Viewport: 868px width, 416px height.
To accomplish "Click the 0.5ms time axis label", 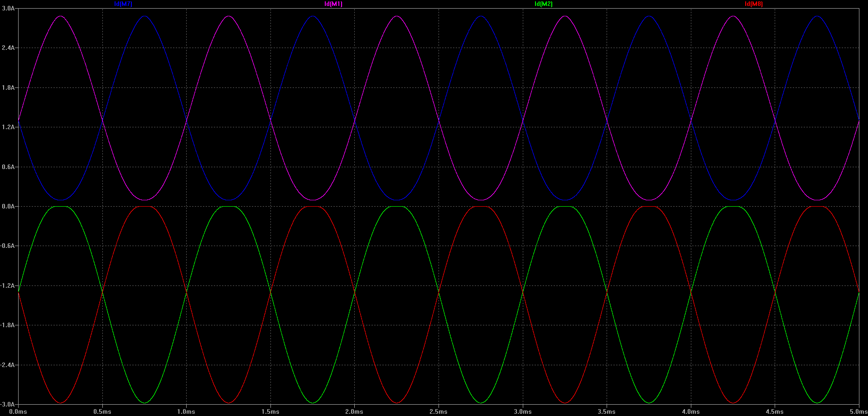I will (x=102, y=412).
